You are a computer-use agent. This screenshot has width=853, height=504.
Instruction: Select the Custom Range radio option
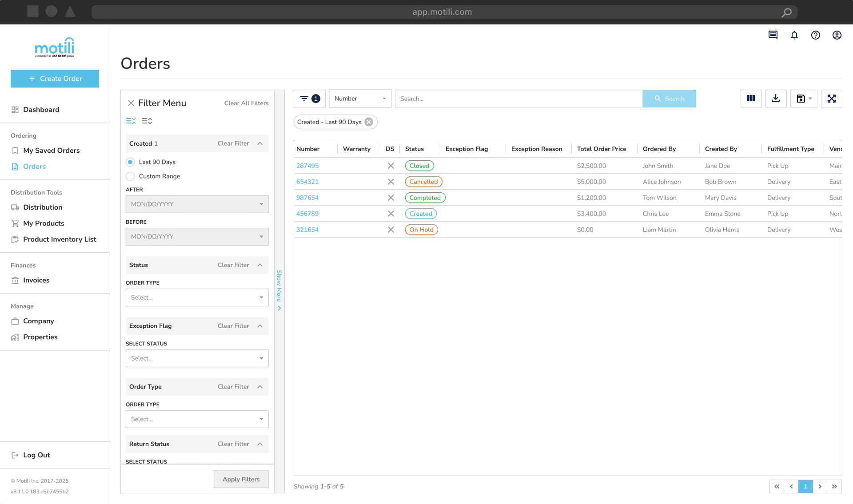[130, 176]
